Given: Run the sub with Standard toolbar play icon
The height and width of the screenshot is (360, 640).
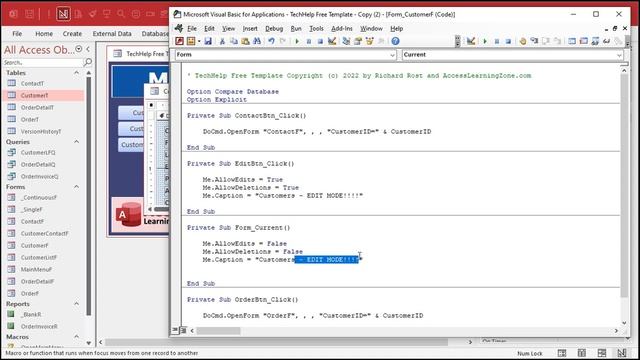Looking at the screenshot, I should (x=297, y=41).
